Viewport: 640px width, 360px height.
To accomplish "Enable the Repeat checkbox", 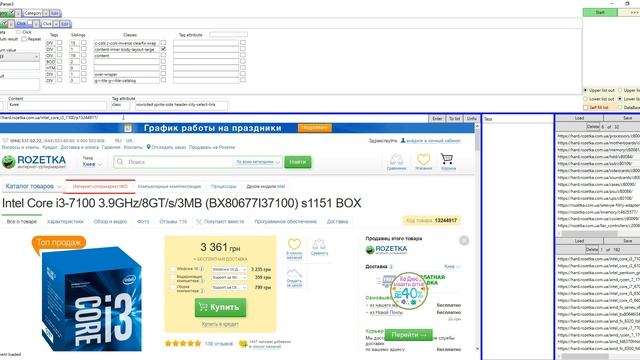I will pyautogui.click(x=24, y=39).
